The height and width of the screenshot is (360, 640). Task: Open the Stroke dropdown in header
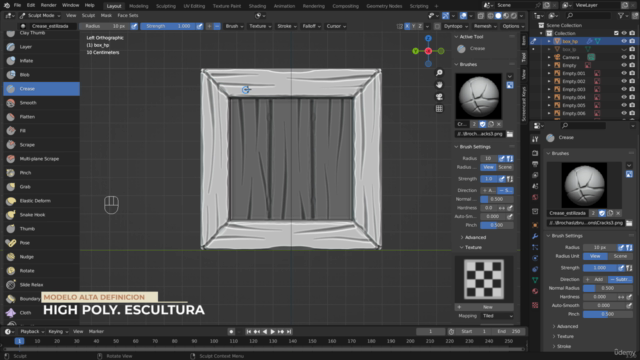click(x=287, y=26)
